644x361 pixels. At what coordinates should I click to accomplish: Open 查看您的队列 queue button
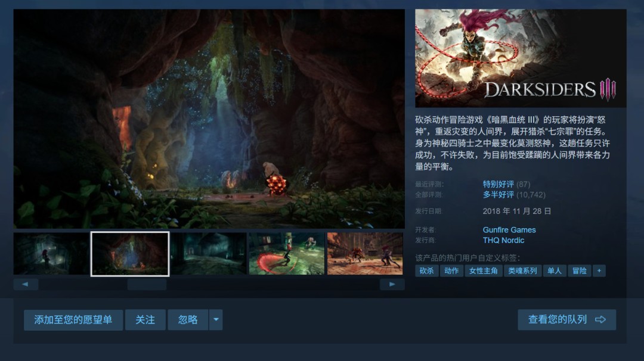click(x=567, y=319)
